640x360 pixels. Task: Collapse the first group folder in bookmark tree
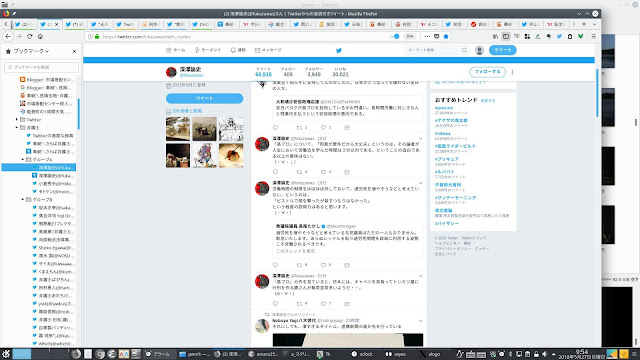[23, 160]
